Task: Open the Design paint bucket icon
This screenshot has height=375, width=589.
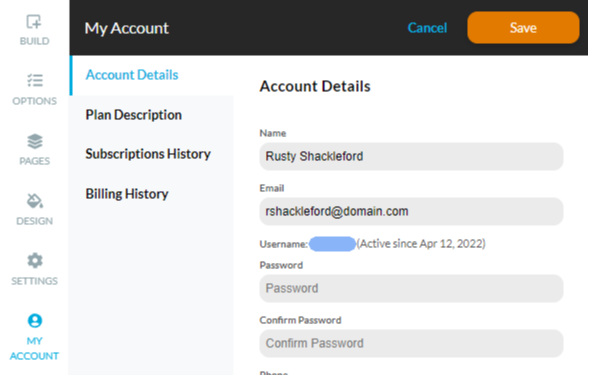Action: 35,201
